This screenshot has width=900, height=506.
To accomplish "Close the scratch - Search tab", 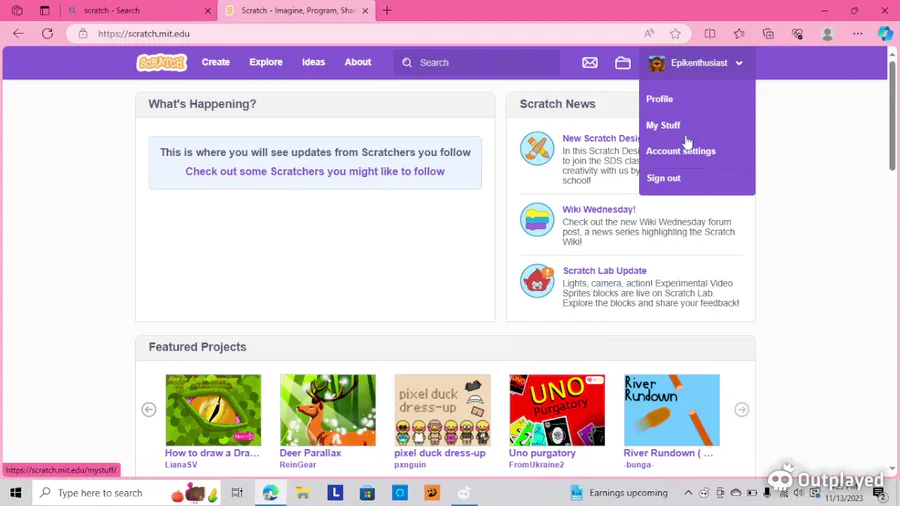I will tap(208, 11).
